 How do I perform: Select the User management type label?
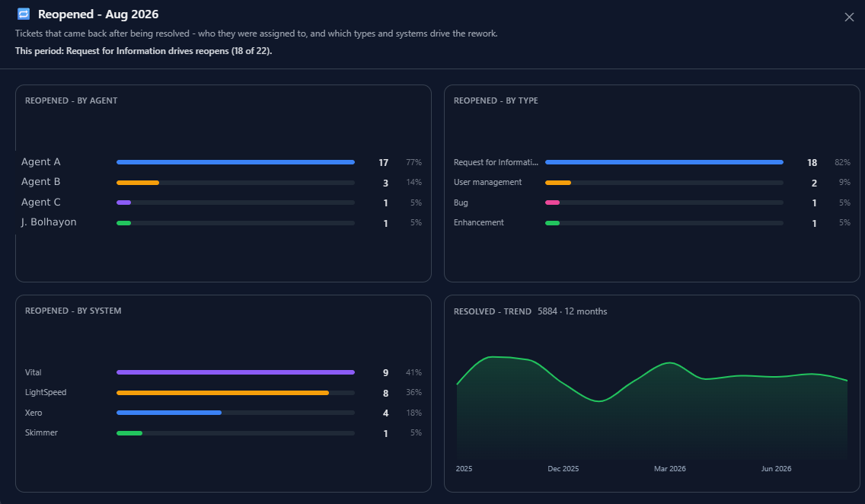[x=487, y=182]
